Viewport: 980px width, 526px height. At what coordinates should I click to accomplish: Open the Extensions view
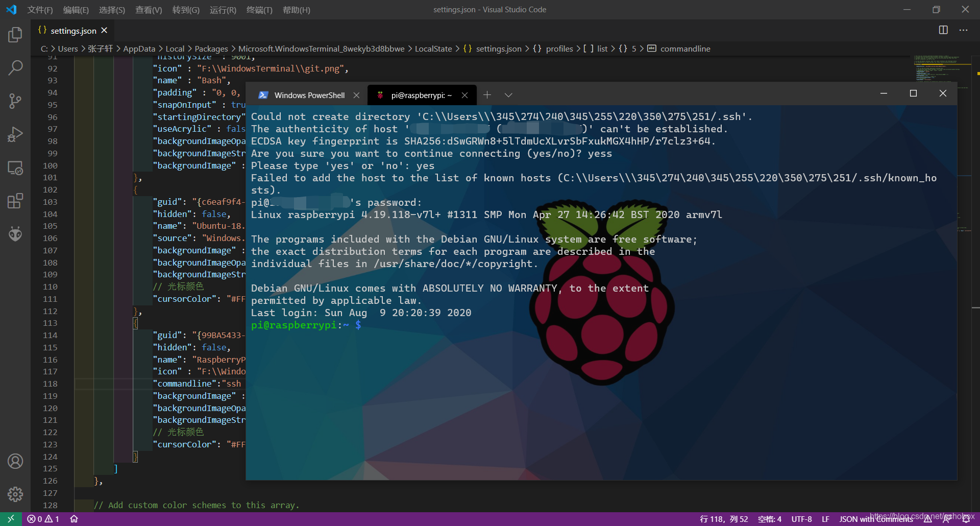click(x=15, y=201)
